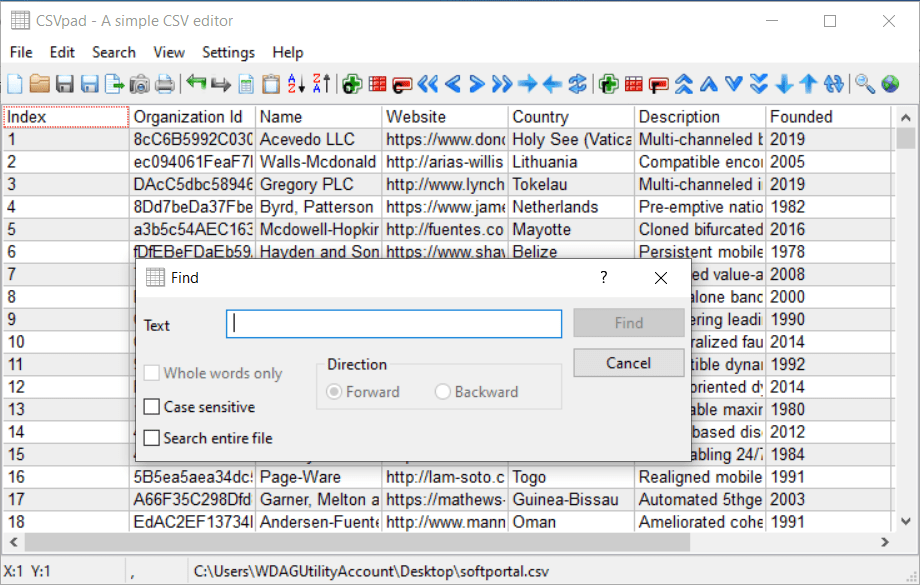Open the Edit menu
The width and height of the screenshot is (920, 585).
pyautogui.click(x=62, y=52)
